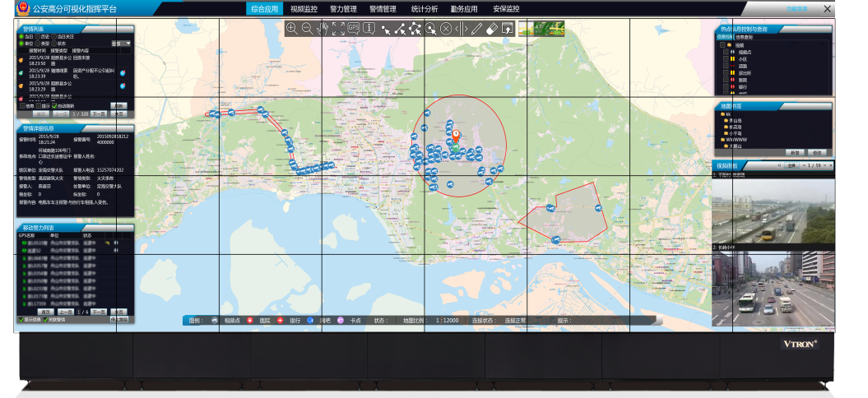This screenshot has height=398, width=868.
Task: Click the zoom in magnifier tool
Action: pos(291,29)
